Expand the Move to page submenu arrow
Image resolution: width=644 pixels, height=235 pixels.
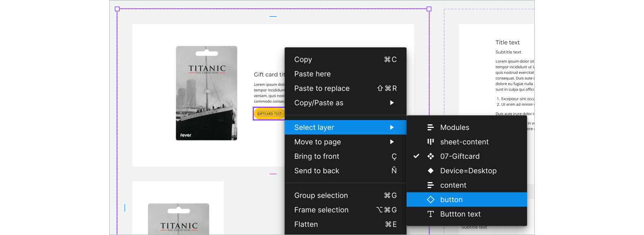392,142
